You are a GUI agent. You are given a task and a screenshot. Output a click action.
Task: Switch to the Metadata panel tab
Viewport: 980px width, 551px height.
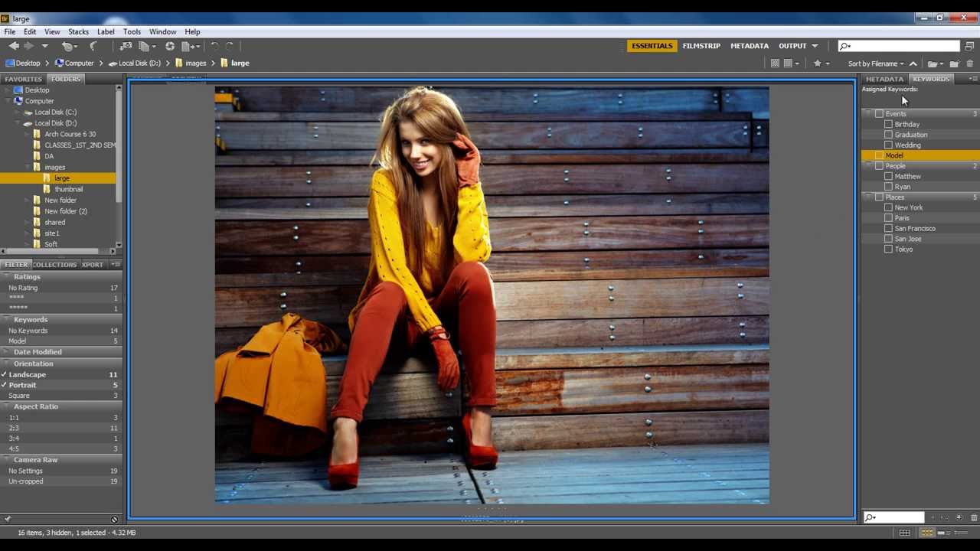[884, 79]
